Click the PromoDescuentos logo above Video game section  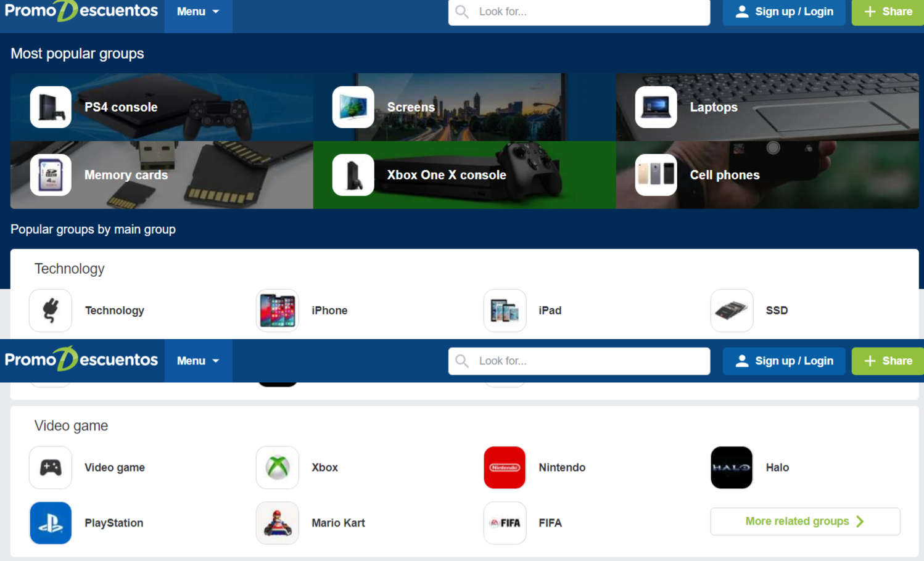click(81, 359)
